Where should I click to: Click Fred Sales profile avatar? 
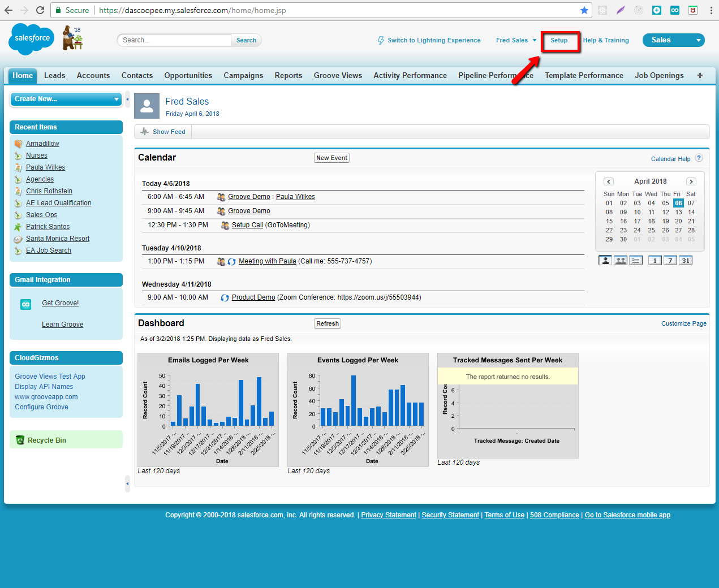[147, 106]
